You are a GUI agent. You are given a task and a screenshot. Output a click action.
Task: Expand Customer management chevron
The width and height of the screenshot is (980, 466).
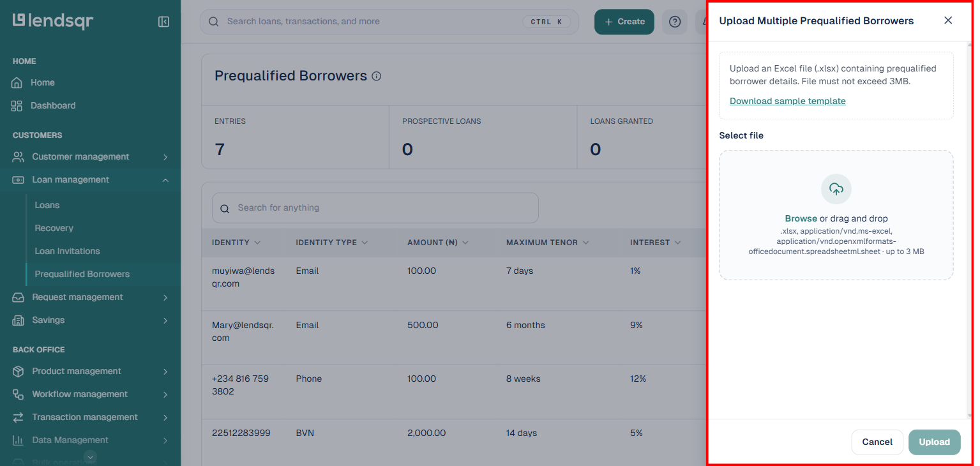[165, 156]
